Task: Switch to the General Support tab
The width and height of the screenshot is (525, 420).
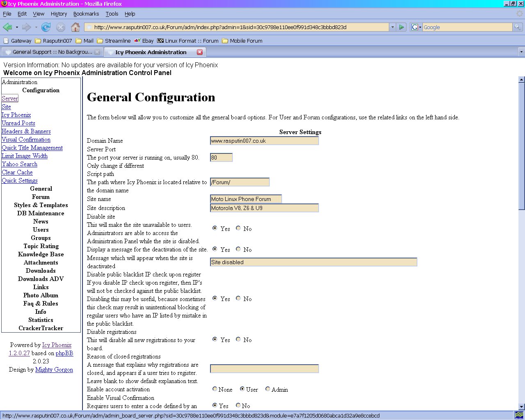Action: coord(52,52)
